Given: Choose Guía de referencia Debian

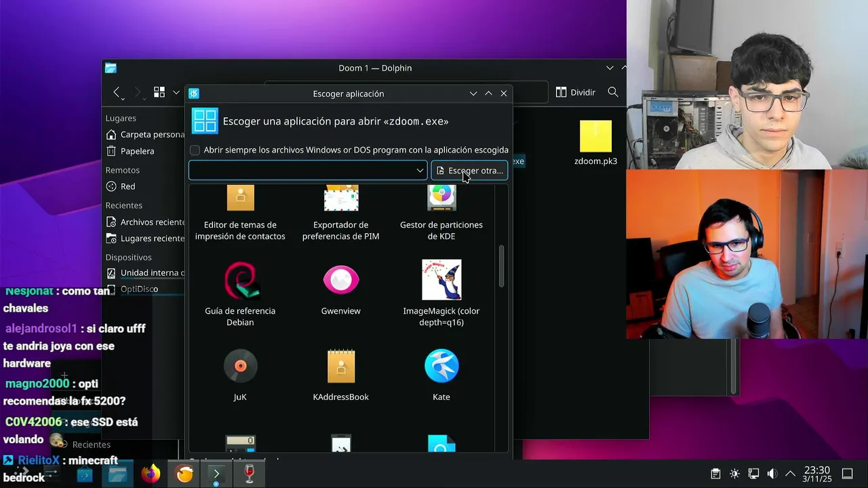Looking at the screenshot, I should 240,293.
